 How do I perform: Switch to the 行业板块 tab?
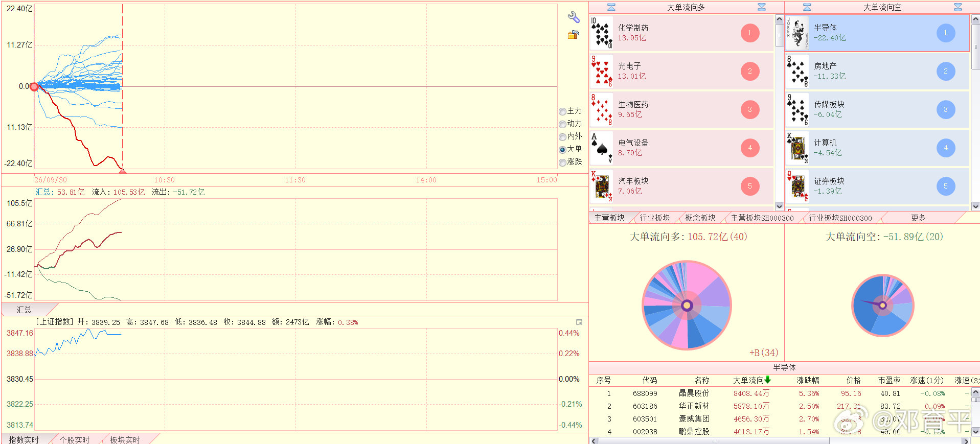click(655, 218)
